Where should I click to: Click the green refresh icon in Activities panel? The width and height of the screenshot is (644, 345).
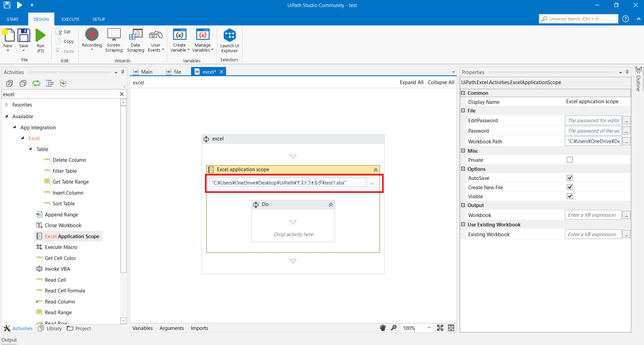point(36,83)
